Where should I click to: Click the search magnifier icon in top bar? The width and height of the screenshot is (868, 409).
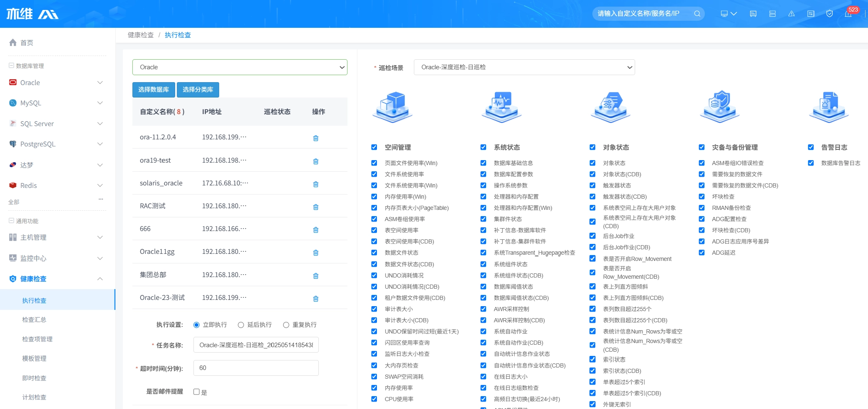tap(697, 14)
